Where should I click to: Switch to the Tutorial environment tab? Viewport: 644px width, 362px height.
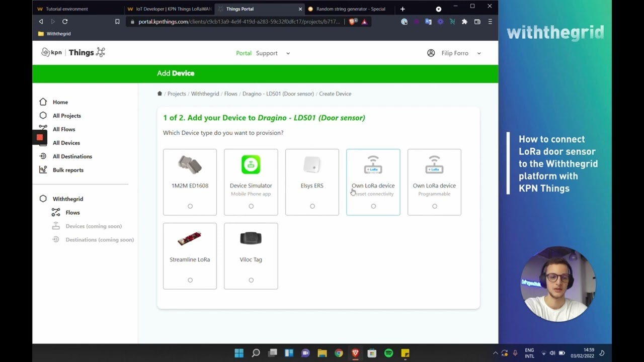pos(66,9)
